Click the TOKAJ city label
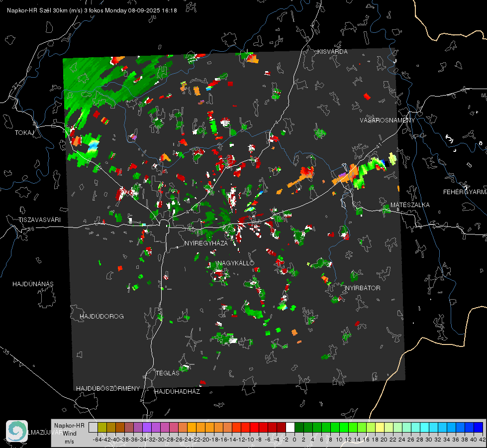The image size is (487, 448). (x=24, y=133)
